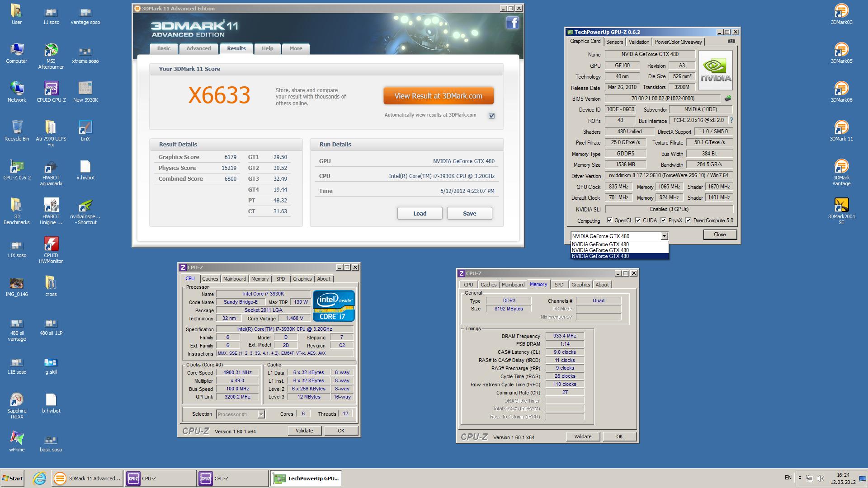Screen dimensions: 868x488
Task: Launch Internet Explorer from the taskbar
Action: click(x=40, y=479)
